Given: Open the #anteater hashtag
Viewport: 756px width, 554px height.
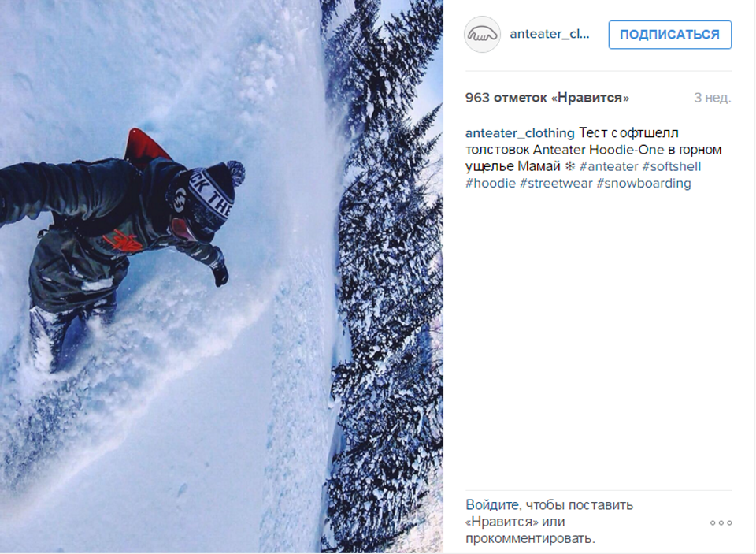Looking at the screenshot, I should (609, 166).
